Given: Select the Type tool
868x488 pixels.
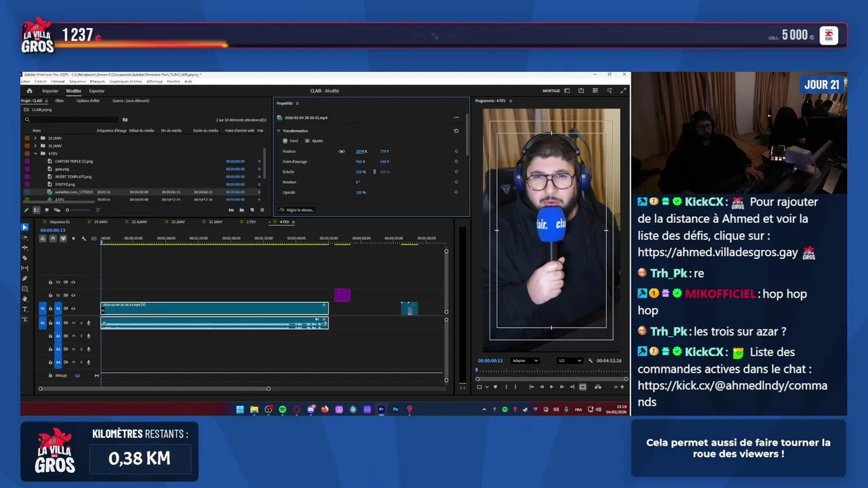Looking at the screenshot, I should click(x=24, y=309).
